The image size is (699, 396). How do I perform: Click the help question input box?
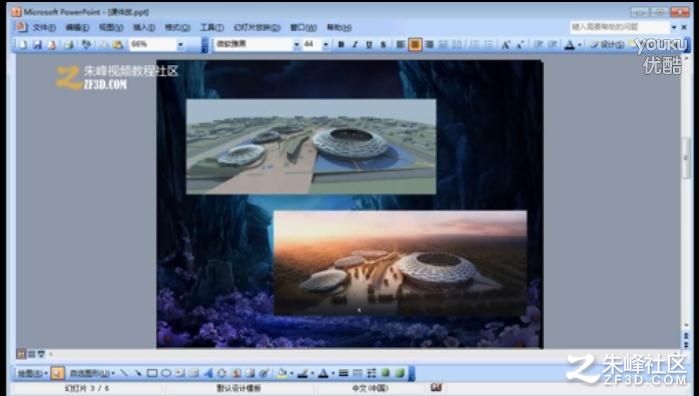[x=620, y=27]
